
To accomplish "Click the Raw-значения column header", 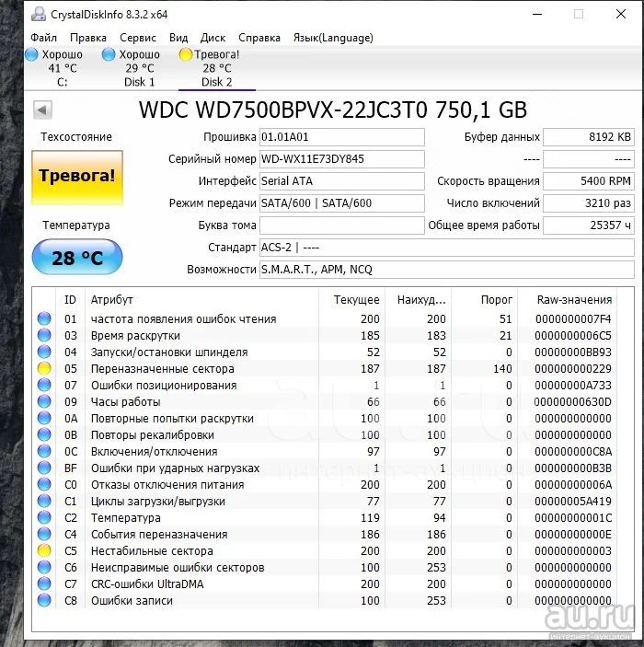I will coord(575,300).
